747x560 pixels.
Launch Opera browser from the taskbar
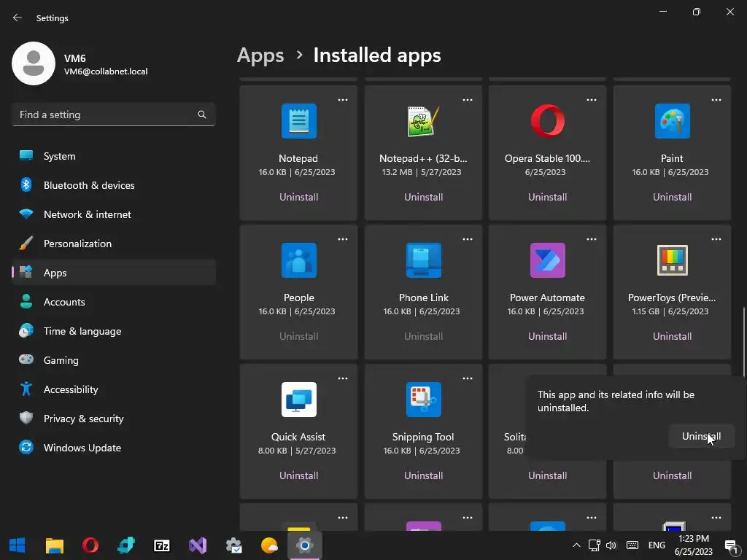coord(90,545)
